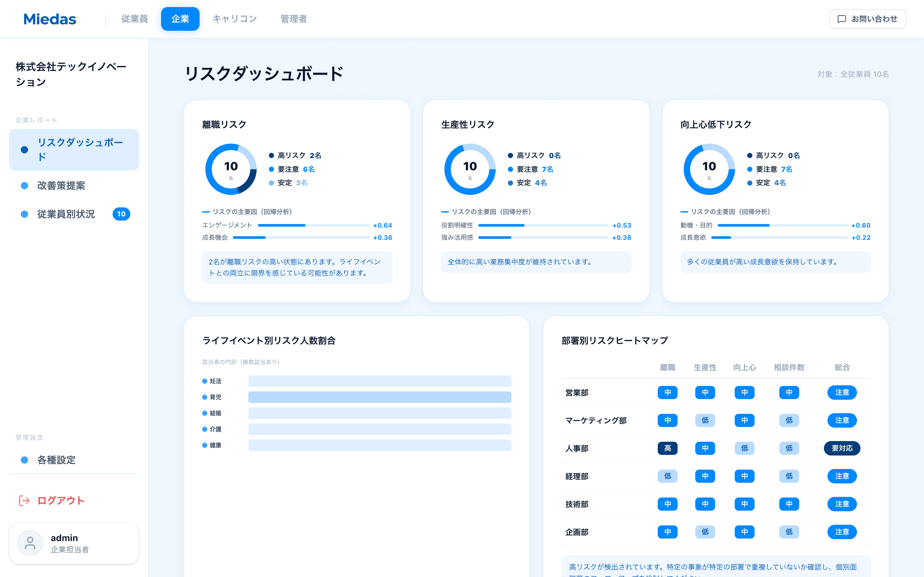Click the chat icon beside お問い合わせ

coord(842,19)
